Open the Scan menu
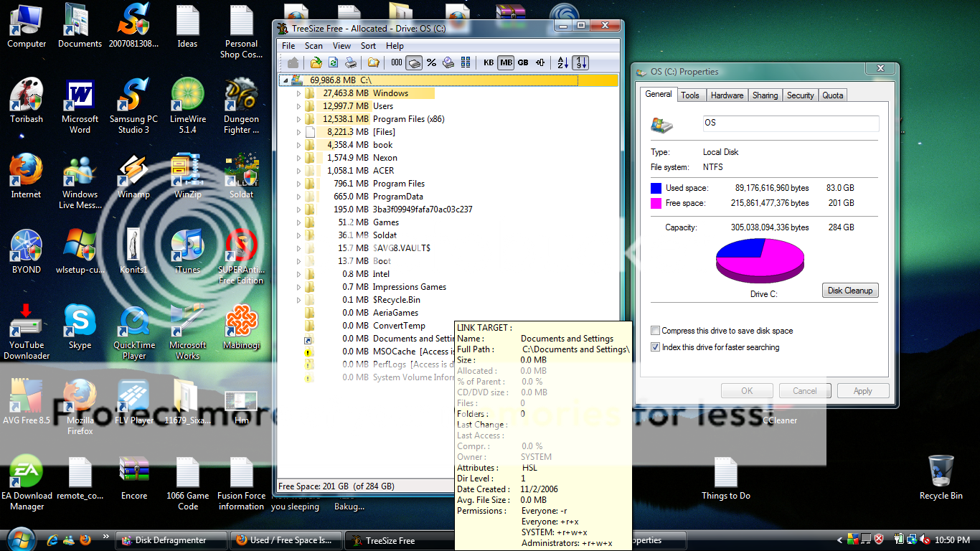 pyautogui.click(x=314, y=46)
